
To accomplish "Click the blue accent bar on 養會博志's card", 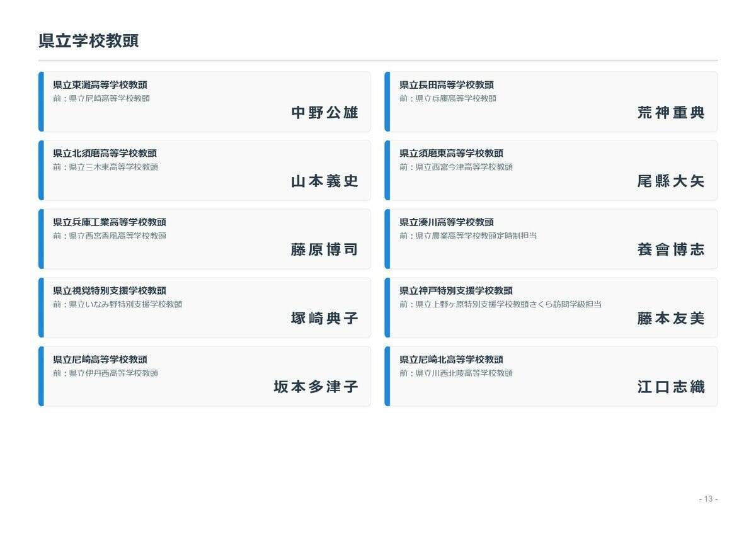I will pyautogui.click(x=388, y=239).
